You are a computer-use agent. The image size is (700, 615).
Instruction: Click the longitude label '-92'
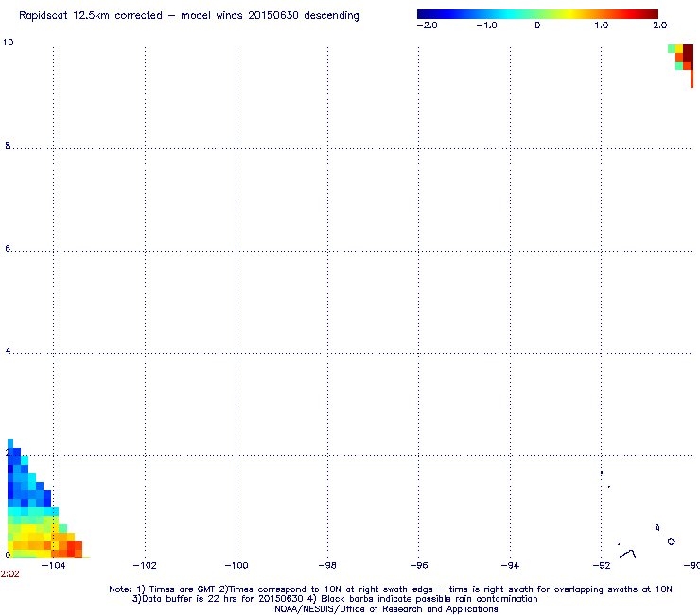602,566
